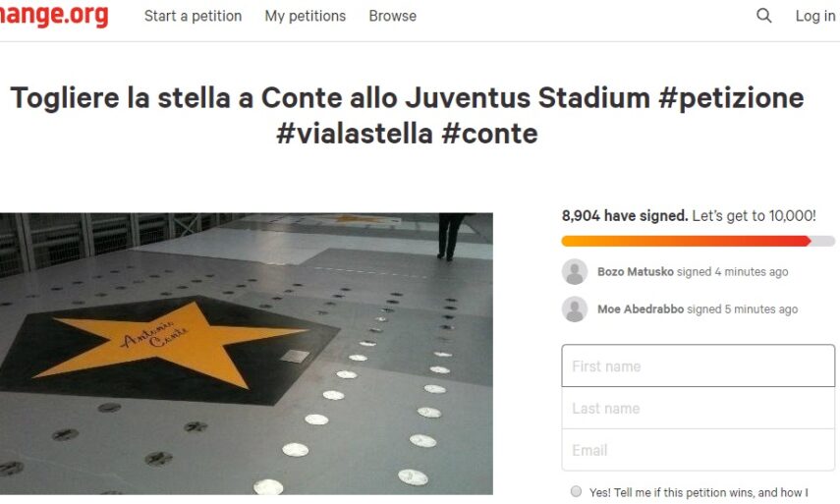Open the Browse menu item
This screenshot has width=840, height=504.
(x=392, y=16)
